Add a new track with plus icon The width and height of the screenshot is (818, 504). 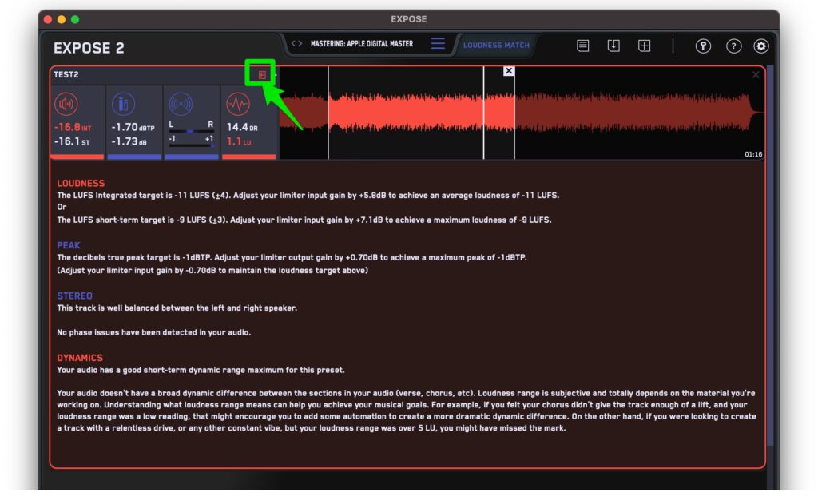644,46
